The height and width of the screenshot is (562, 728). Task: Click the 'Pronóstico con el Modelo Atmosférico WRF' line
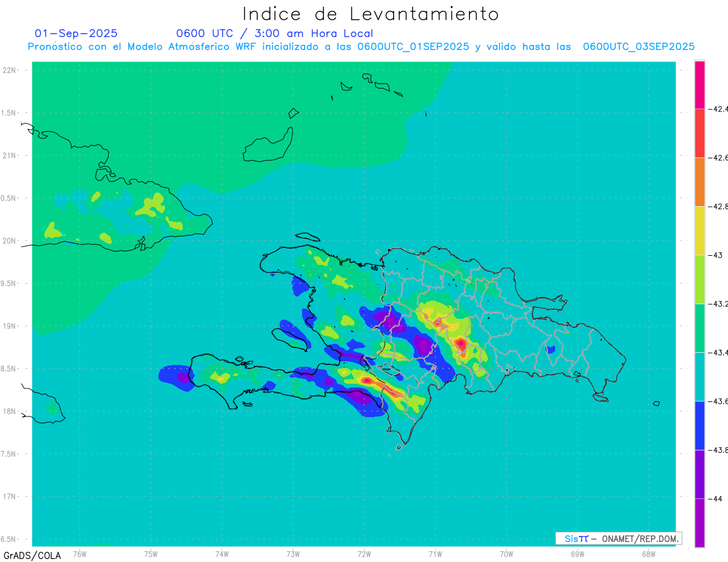362,47
